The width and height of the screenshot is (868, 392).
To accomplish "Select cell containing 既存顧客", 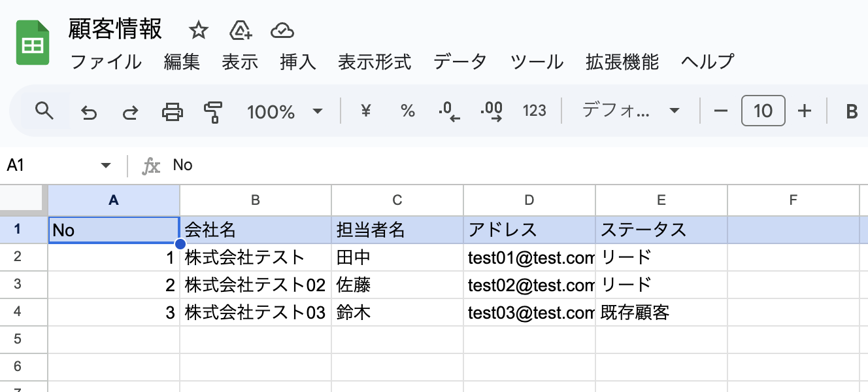I will coord(661,312).
